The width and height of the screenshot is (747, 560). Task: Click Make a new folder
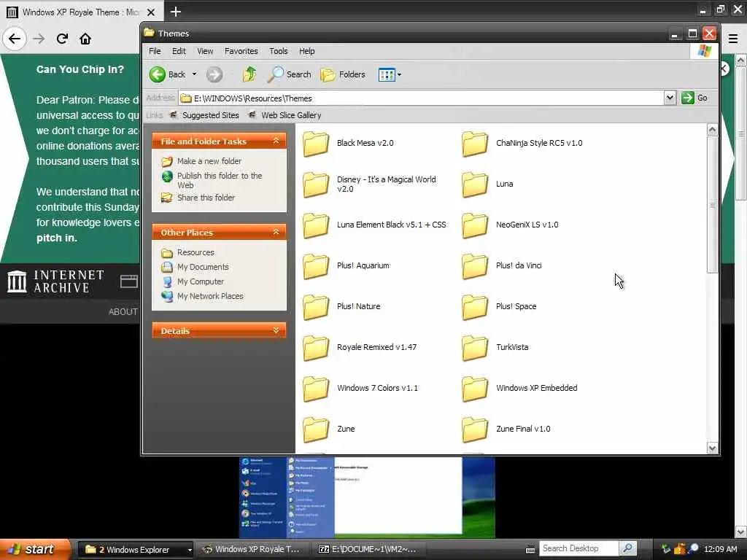tap(202, 161)
